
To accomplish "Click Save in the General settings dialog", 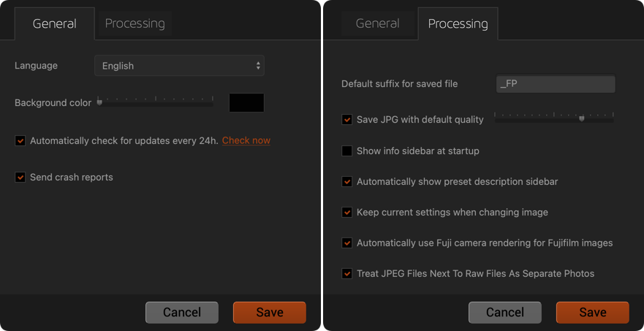I will coord(269,312).
